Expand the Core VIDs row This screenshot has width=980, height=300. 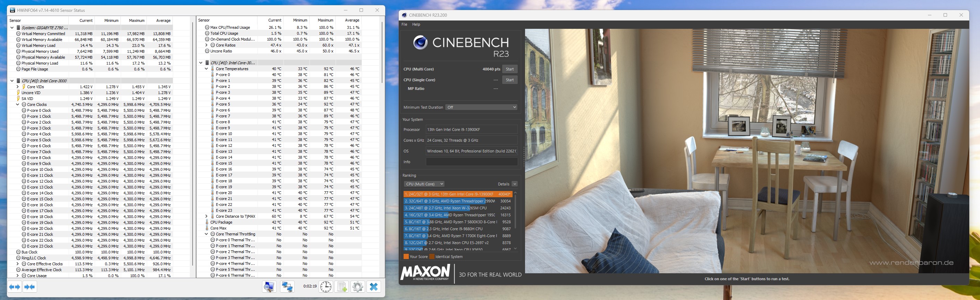[x=17, y=87]
